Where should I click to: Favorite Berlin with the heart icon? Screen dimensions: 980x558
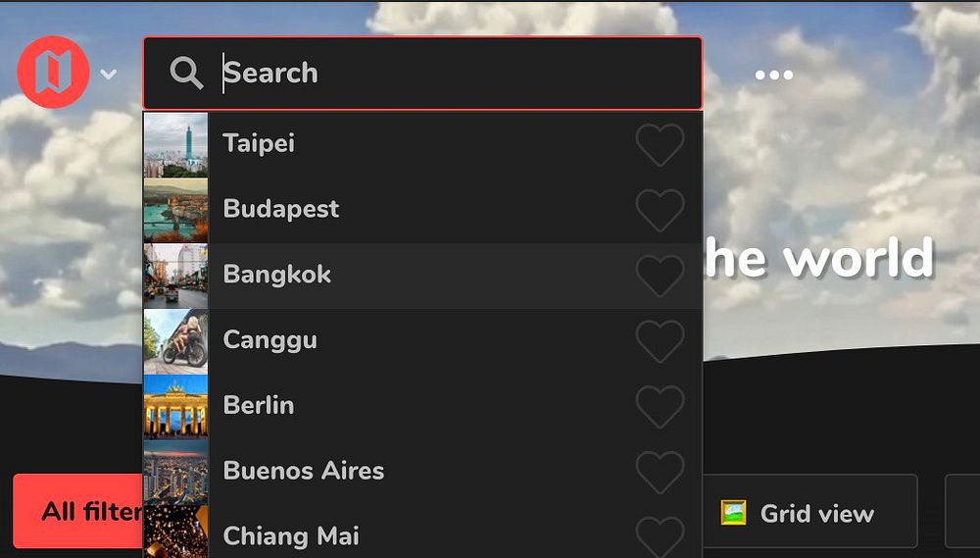[660, 407]
